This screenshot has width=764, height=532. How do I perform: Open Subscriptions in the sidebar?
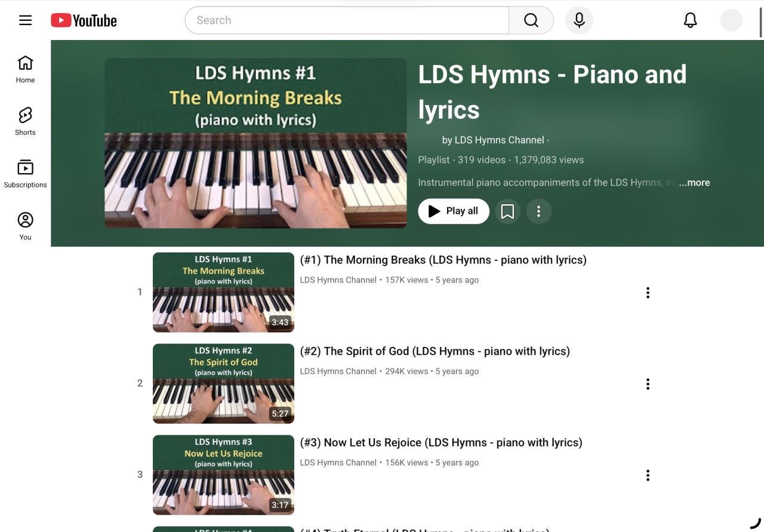pos(25,174)
